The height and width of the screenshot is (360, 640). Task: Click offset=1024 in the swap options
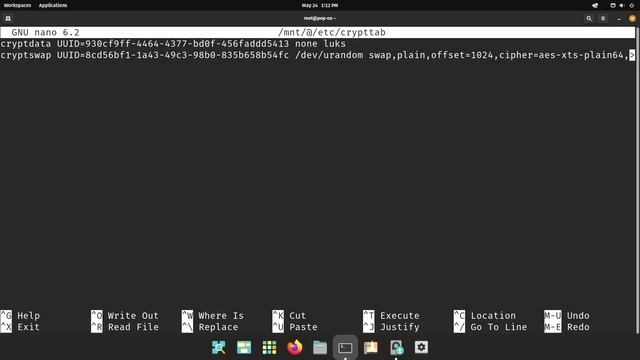(x=462, y=55)
